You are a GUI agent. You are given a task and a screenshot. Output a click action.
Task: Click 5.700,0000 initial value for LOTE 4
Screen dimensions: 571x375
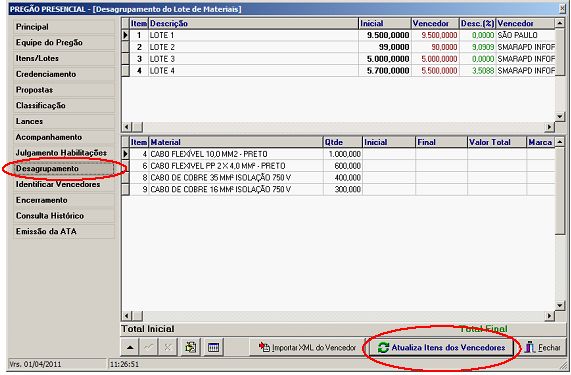(385, 71)
